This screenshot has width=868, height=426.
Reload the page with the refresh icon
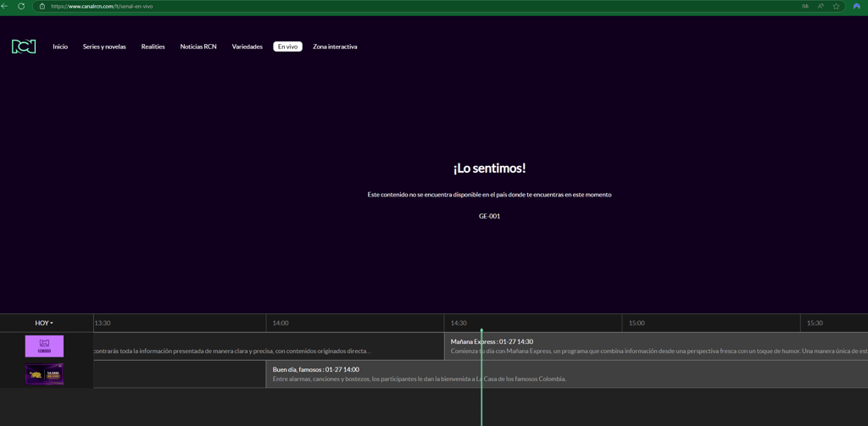[21, 6]
